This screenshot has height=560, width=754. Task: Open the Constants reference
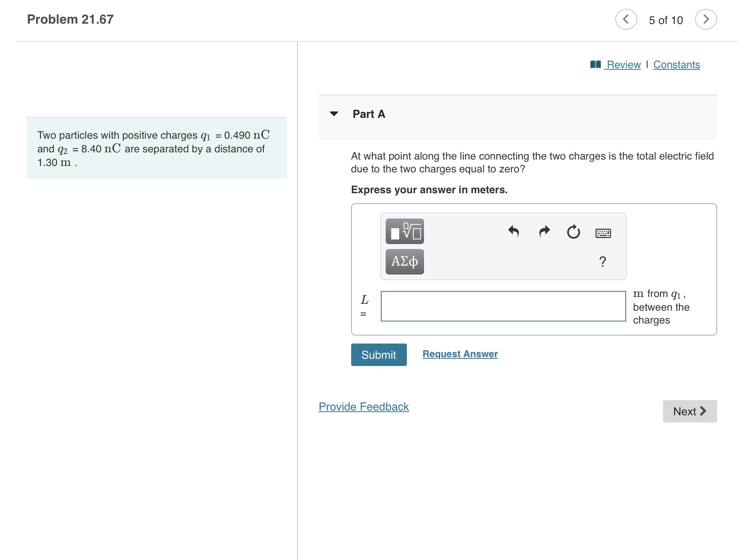click(676, 64)
